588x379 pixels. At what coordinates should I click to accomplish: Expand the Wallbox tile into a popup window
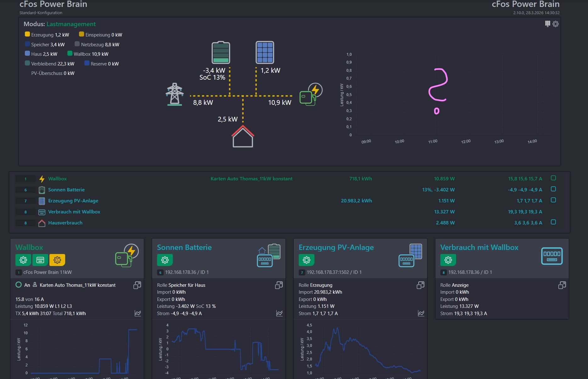coord(137,285)
